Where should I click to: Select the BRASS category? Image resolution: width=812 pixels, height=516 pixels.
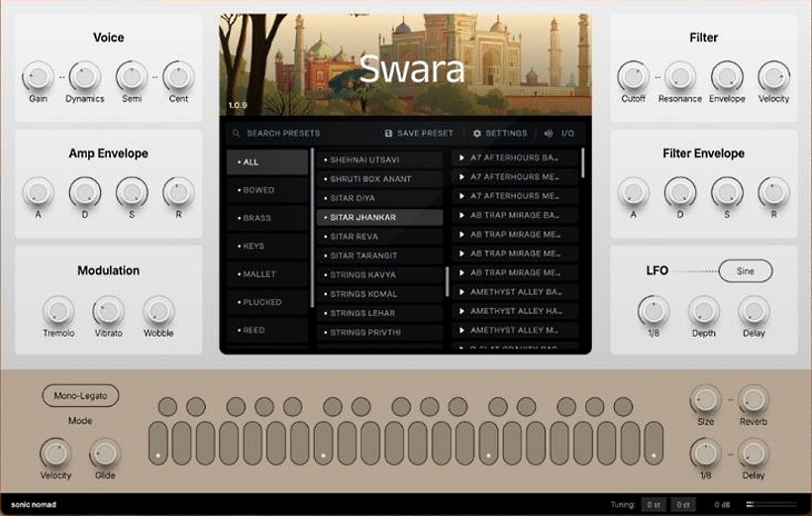(x=267, y=218)
